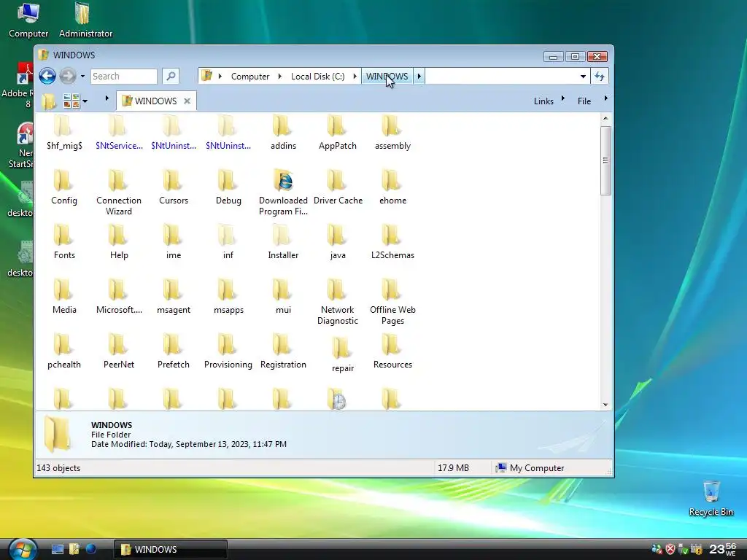Select the Connection Wizard folder
The width and height of the screenshot is (747, 560).
click(x=119, y=192)
